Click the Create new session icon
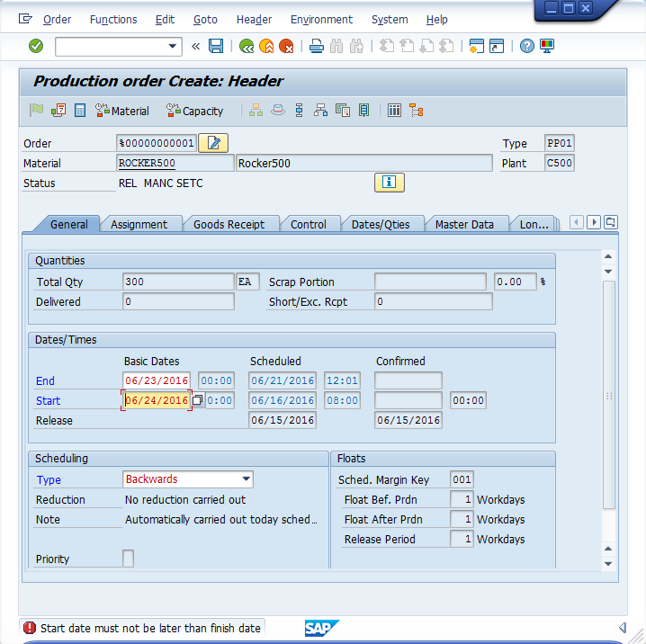This screenshot has height=644, width=646. pyautogui.click(x=476, y=46)
